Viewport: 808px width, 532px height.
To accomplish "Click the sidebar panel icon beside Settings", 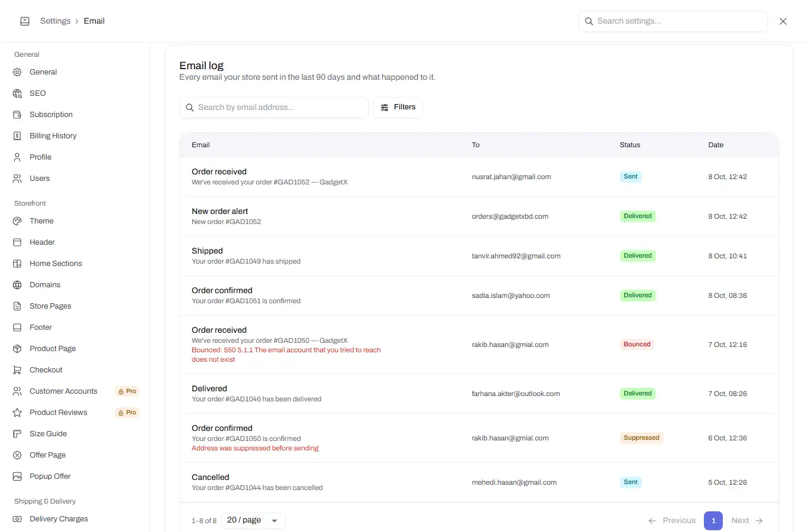I will point(25,21).
